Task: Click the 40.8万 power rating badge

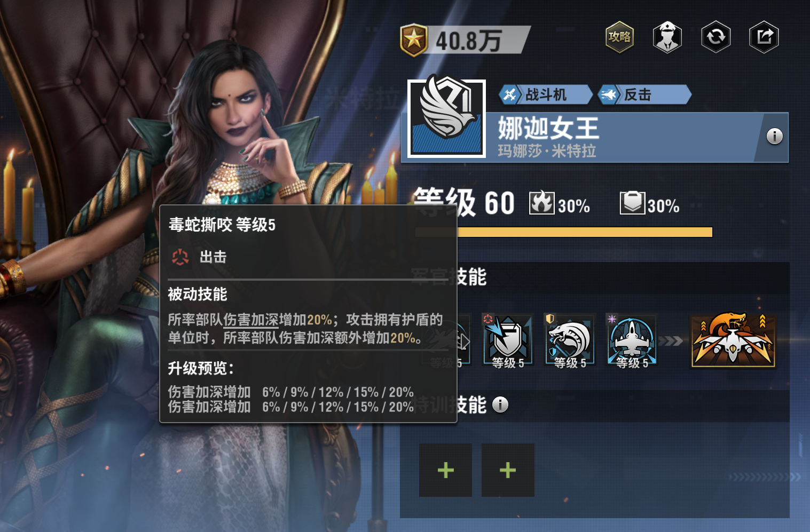Action: 465,40
